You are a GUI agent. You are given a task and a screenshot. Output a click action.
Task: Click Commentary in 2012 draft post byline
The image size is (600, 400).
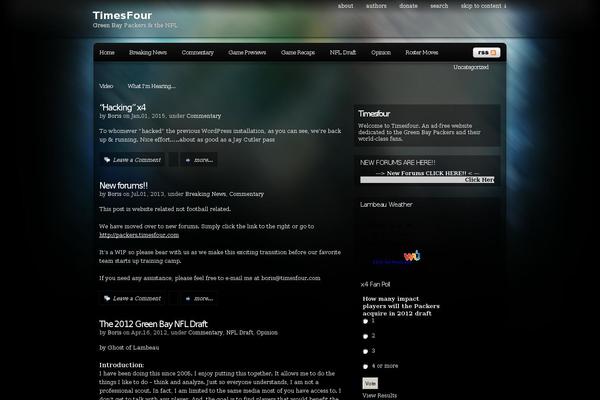(x=205, y=333)
